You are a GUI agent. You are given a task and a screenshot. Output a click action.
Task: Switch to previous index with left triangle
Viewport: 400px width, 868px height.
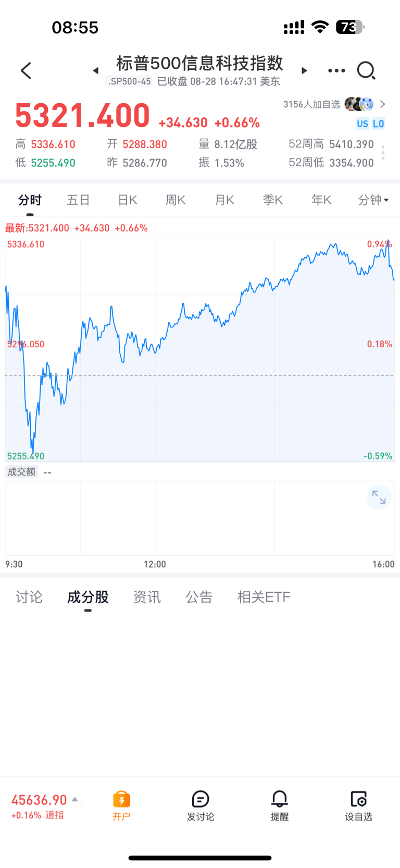point(96,70)
